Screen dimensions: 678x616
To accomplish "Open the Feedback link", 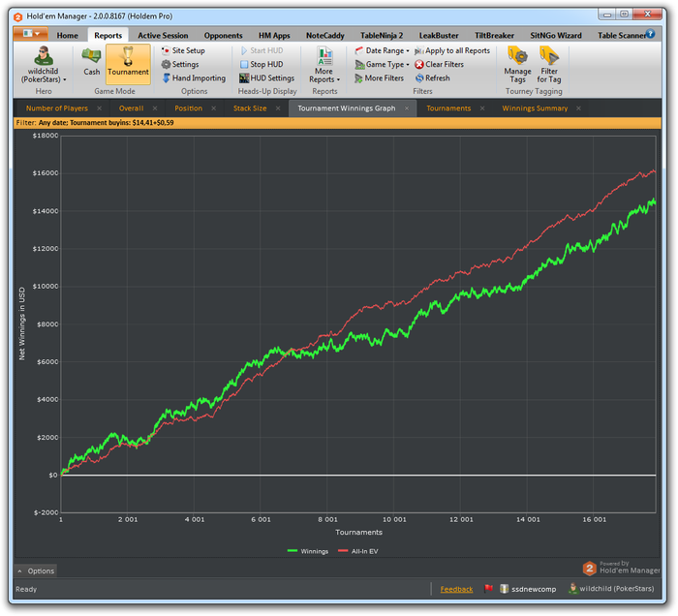I will point(456,590).
